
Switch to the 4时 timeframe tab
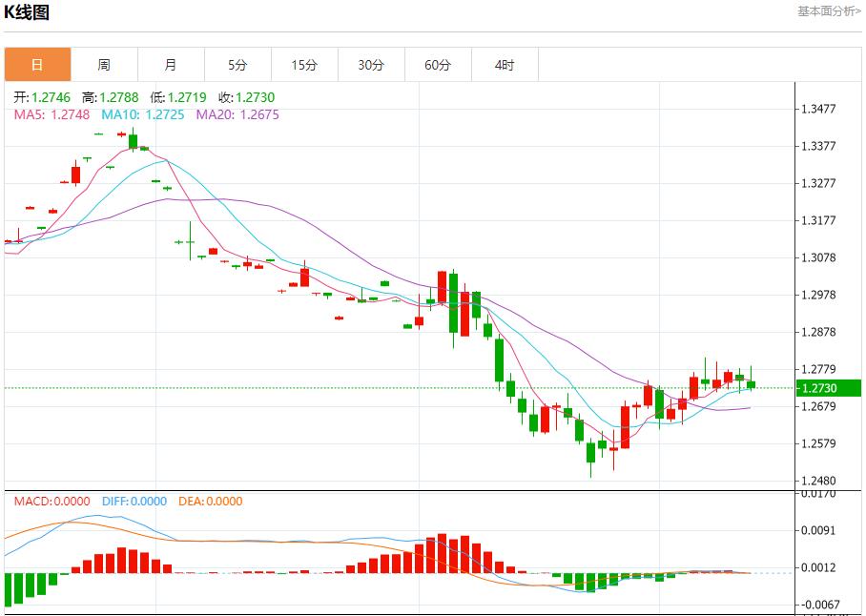(x=505, y=65)
